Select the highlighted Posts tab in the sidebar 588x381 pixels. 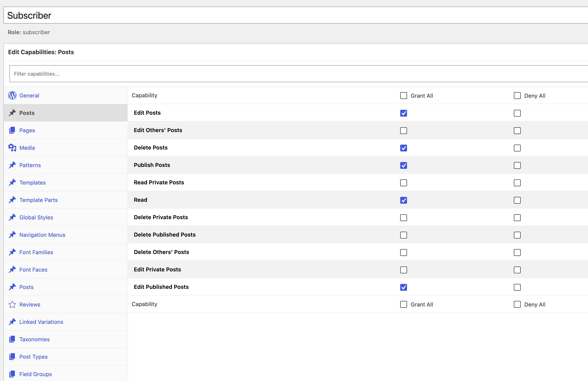66,113
